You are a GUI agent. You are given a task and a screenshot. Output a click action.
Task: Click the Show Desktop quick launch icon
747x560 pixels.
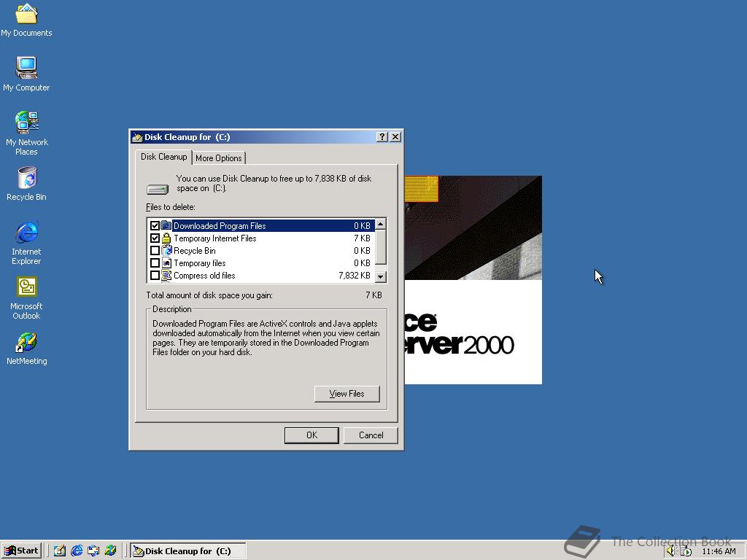(x=60, y=551)
